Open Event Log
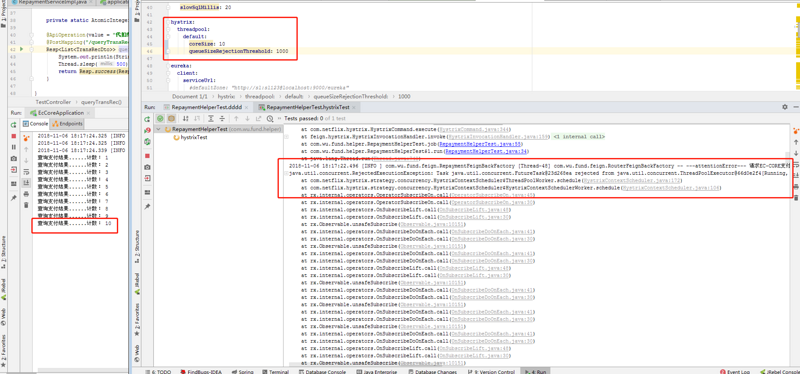Screen dimensions: 800x374 click(735, 372)
